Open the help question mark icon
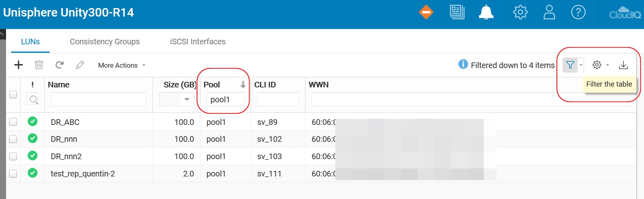The height and width of the screenshot is (199, 644). (x=578, y=12)
